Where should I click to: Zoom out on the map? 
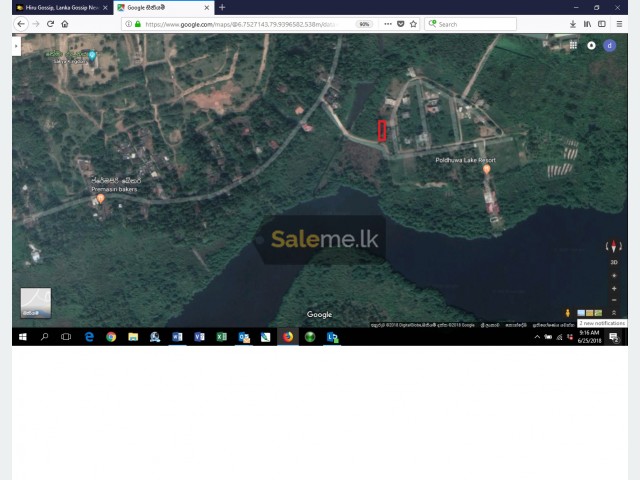[614, 300]
